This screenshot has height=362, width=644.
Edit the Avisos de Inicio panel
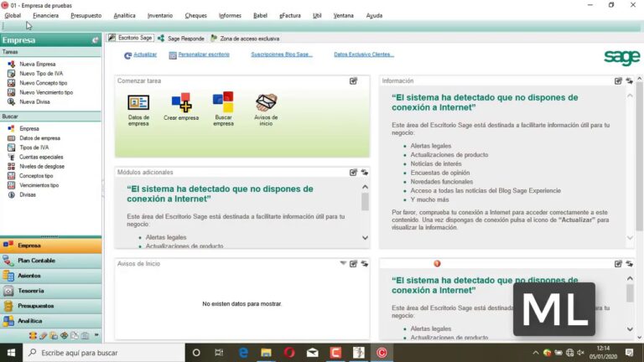tap(353, 263)
